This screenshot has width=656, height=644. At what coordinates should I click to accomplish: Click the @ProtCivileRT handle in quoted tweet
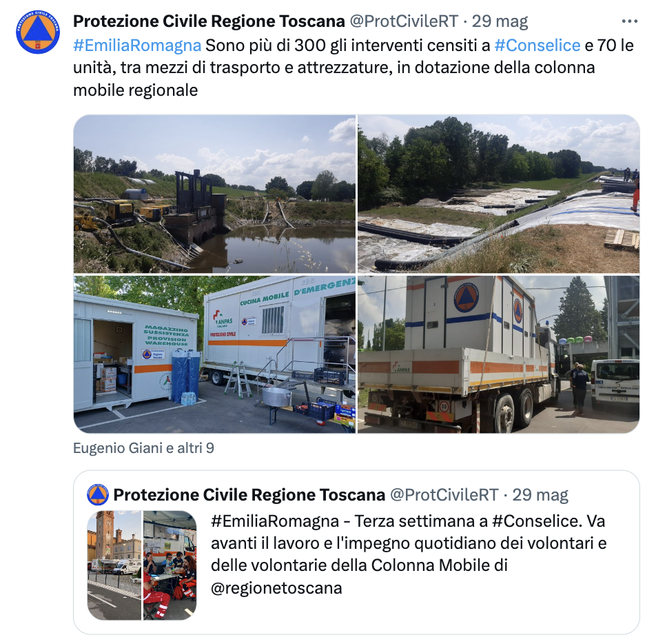pyautogui.click(x=444, y=495)
